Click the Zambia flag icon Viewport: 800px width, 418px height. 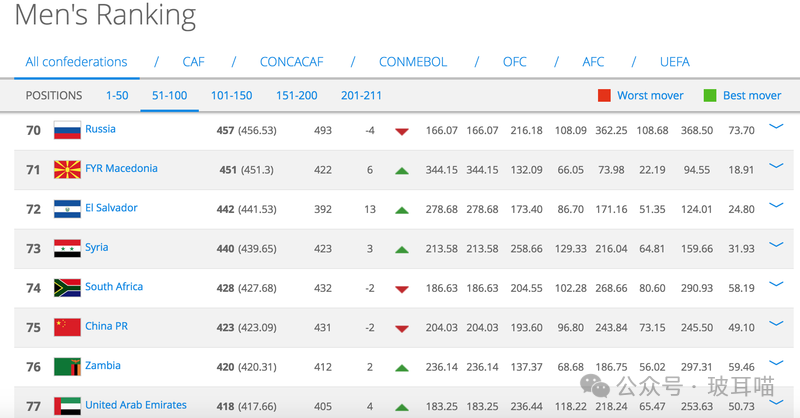point(67,366)
